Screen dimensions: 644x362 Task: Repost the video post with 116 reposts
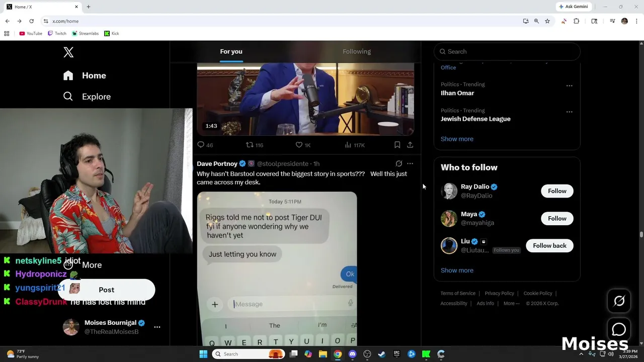click(x=254, y=145)
